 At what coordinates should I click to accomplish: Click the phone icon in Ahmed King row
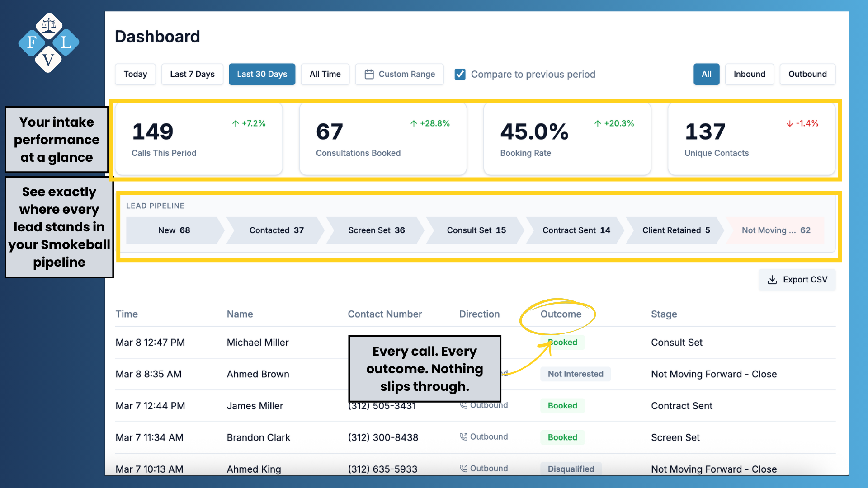click(463, 469)
